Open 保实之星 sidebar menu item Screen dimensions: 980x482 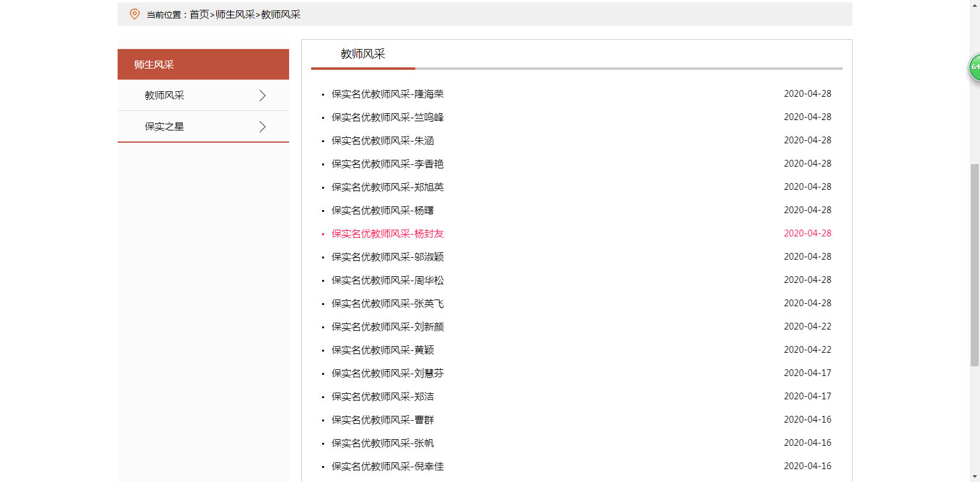[164, 127]
